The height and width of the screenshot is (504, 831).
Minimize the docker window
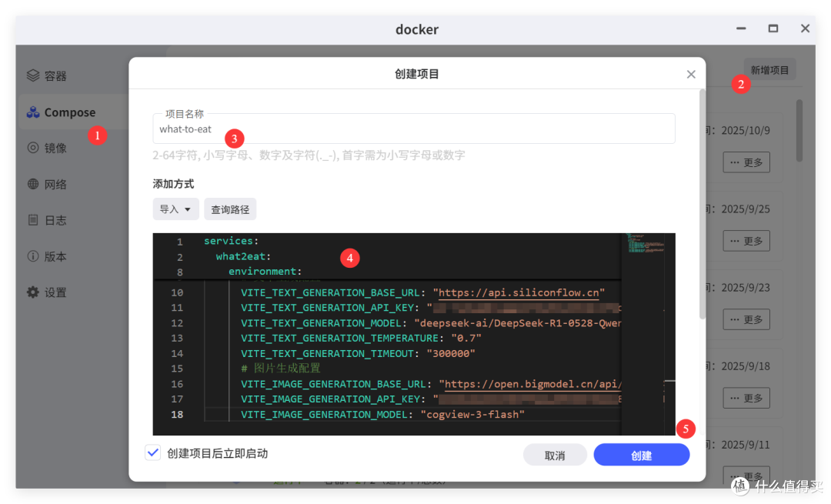tap(741, 28)
